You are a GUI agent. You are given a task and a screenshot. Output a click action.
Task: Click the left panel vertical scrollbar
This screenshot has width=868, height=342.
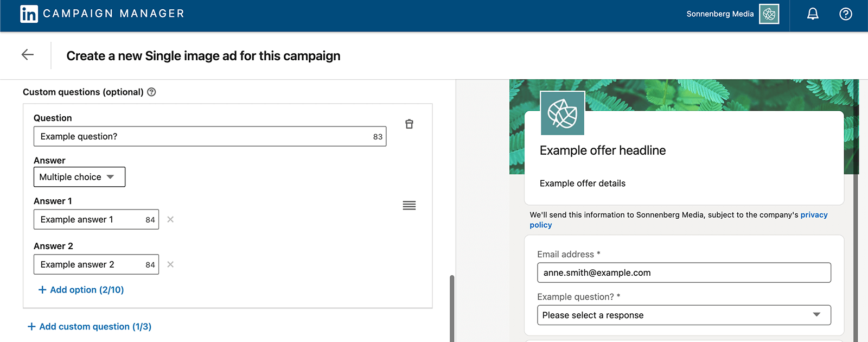451,308
